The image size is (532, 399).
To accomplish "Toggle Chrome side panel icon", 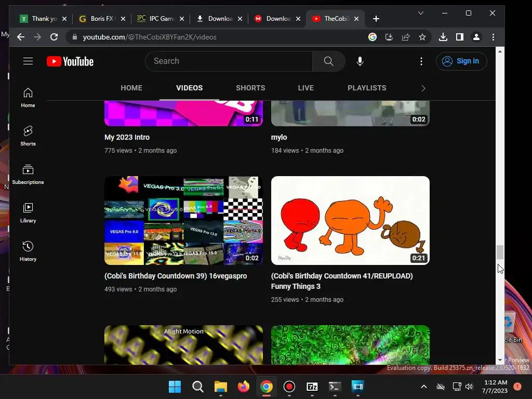I will 459,37.
